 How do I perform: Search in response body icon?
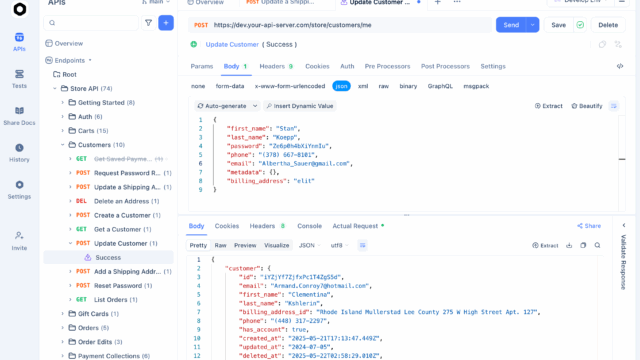pos(598,245)
